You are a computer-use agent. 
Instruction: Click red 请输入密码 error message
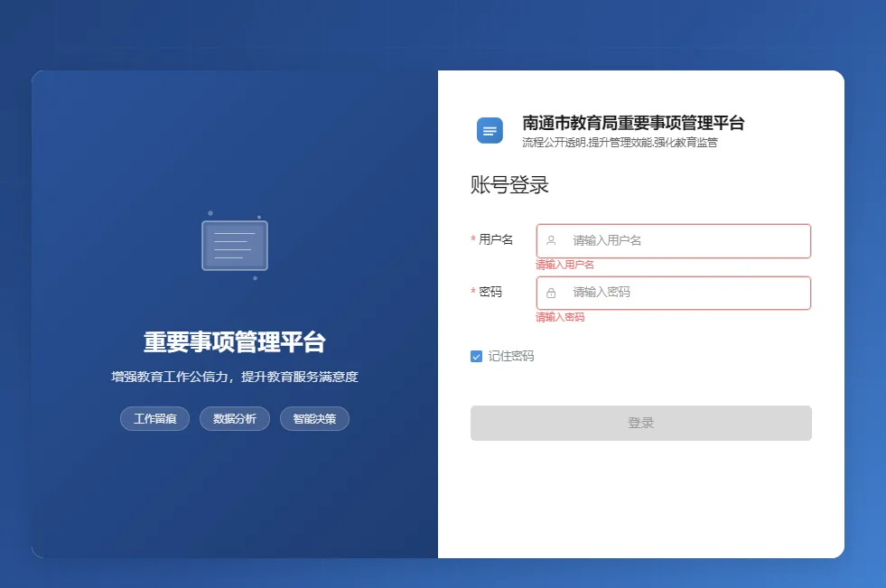[x=560, y=317]
